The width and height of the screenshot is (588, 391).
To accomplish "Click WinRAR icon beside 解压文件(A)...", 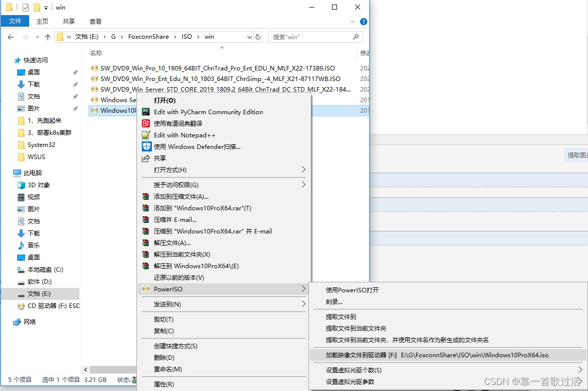I will coord(146,243).
